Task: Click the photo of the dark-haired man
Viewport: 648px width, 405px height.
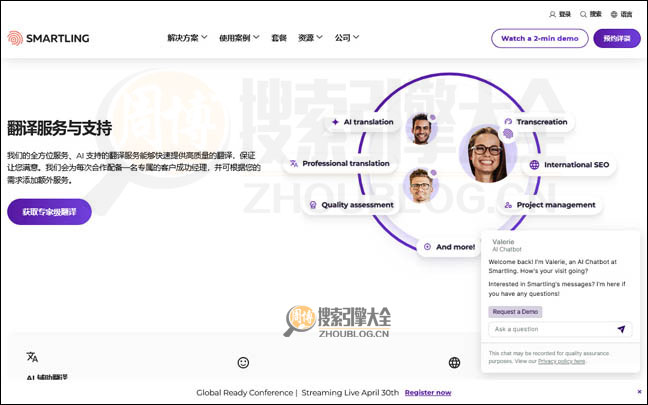Action: click(x=421, y=129)
